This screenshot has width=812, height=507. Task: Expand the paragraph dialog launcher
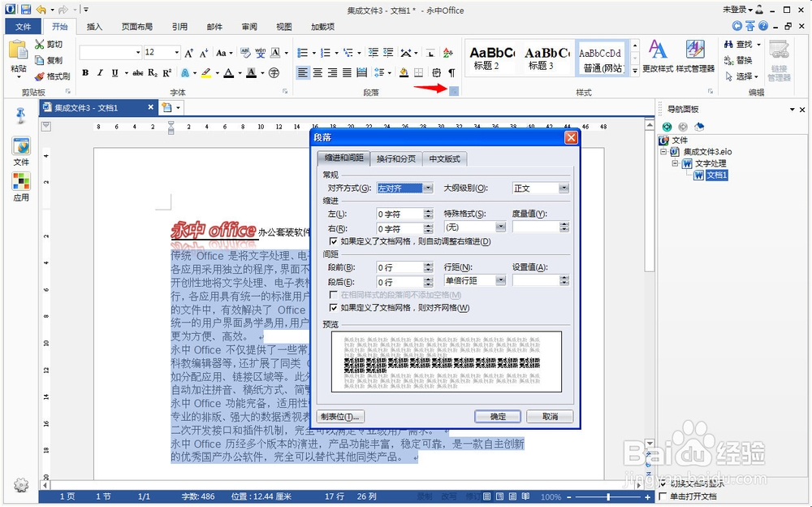click(x=454, y=92)
